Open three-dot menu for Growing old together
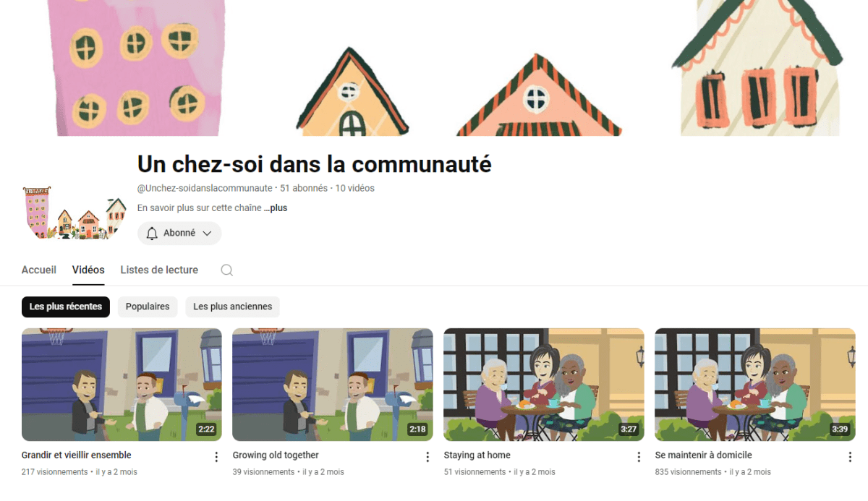Image resolution: width=868 pixels, height=501 pixels. pos(427,457)
